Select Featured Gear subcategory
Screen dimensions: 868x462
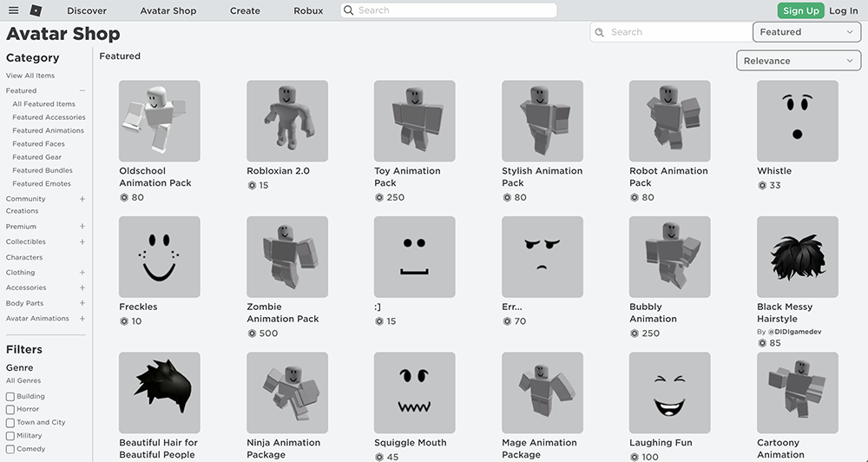point(37,157)
